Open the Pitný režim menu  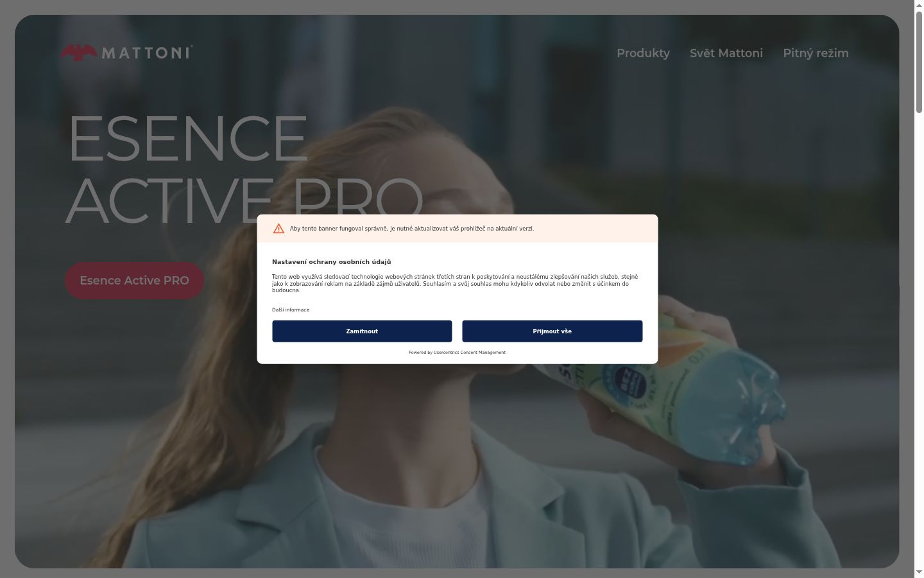click(x=816, y=53)
